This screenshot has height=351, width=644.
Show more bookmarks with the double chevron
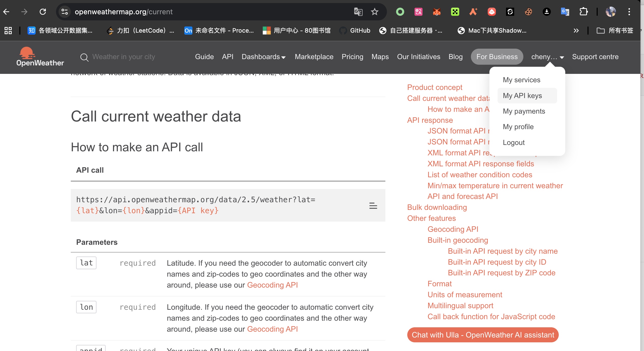(x=576, y=31)
